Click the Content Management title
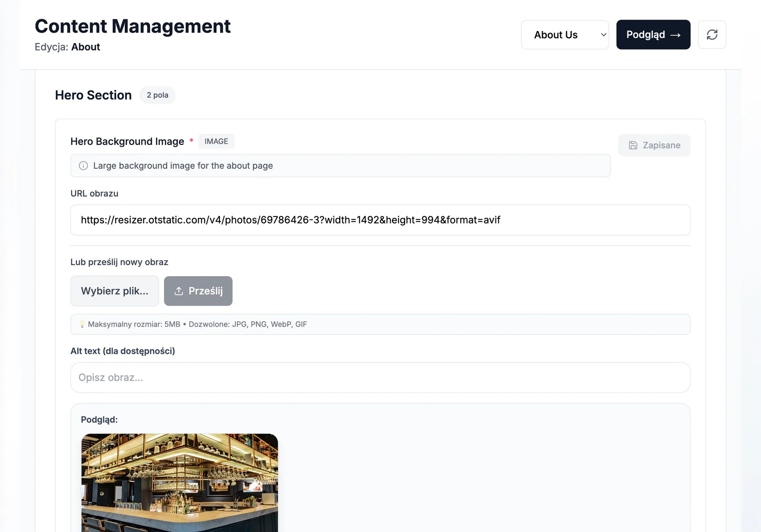 (x=133, y=26)
